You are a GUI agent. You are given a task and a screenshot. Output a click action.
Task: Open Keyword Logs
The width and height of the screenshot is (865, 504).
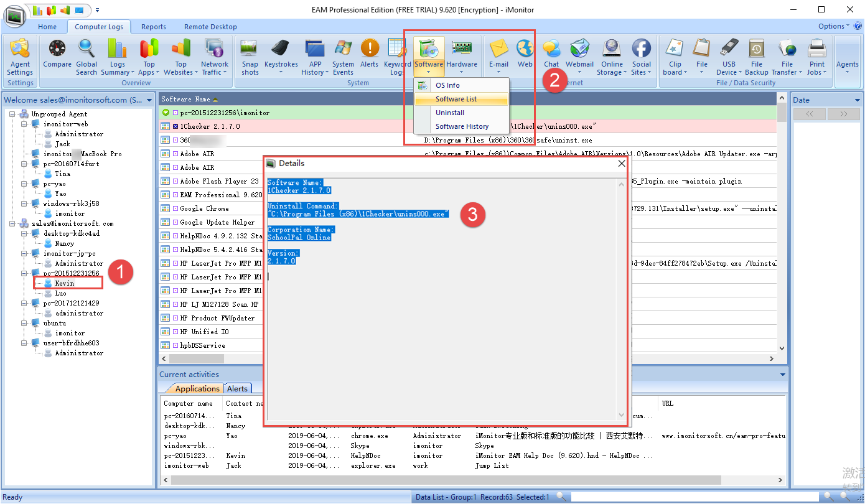click(397, 57)
